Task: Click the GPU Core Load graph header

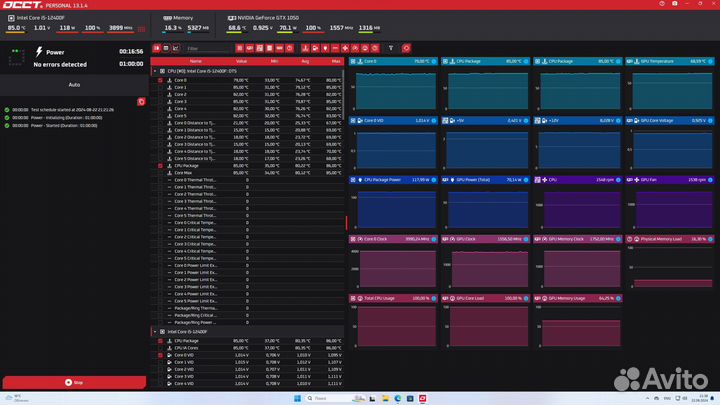Action: [485, 298]
